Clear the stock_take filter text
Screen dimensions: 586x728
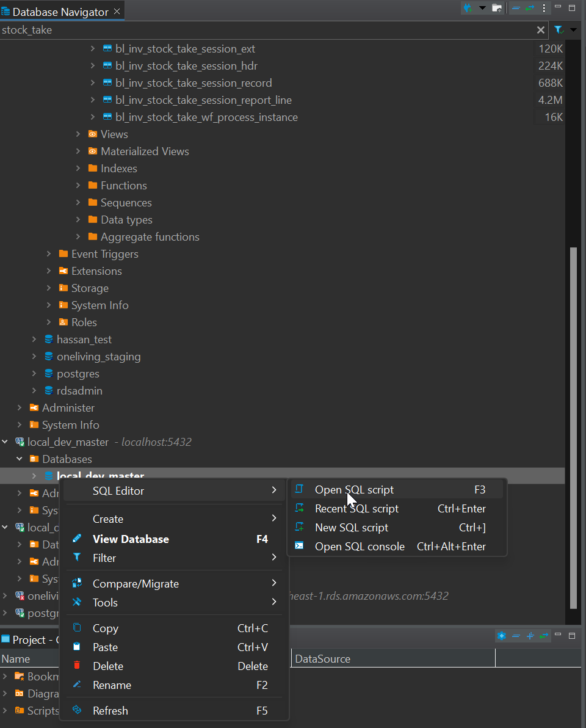pyautogui.click(x=541, y=30)
